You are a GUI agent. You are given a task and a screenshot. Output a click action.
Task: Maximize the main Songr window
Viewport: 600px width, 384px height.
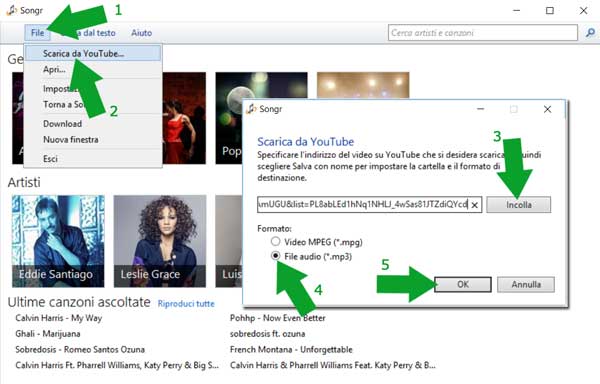(x=549, y=11)
